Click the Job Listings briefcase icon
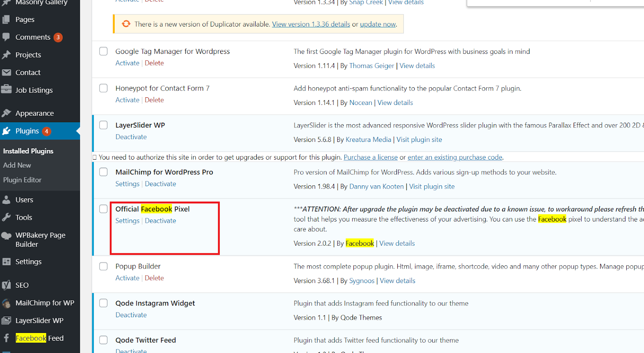Viewport: 644px width, 353px height. [x=6, y=89]
